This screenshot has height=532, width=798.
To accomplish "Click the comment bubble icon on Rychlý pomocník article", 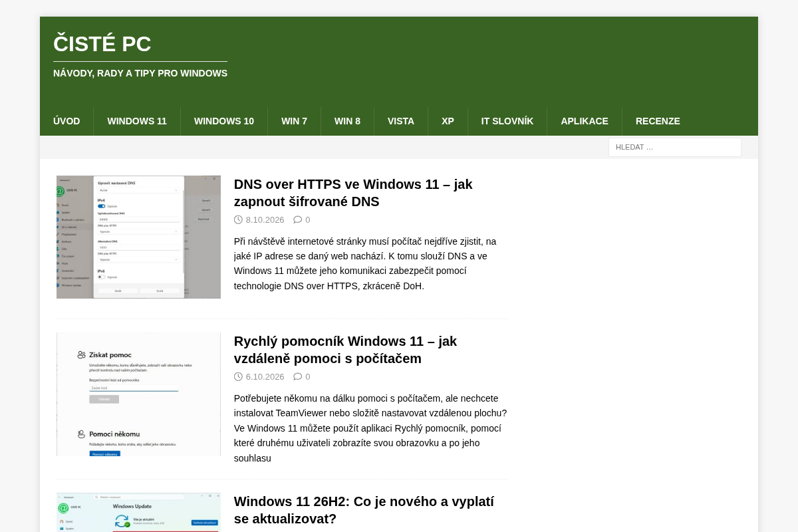I will [x=298, y=376].
